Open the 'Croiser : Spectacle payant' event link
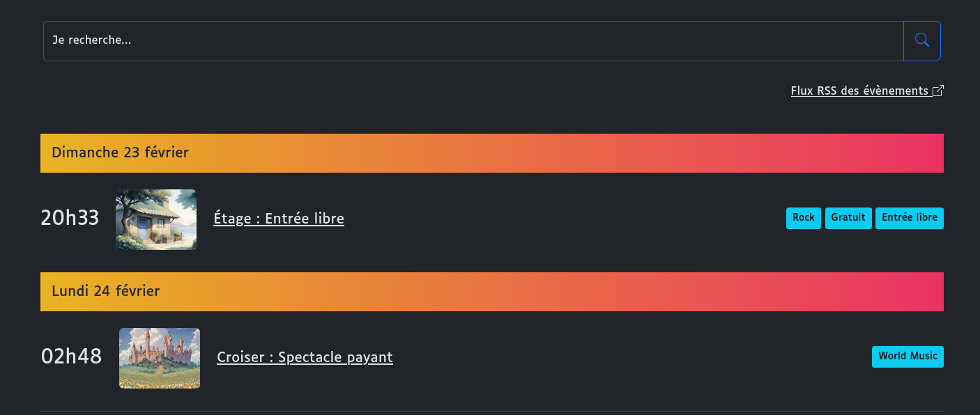This screenshot has height=415, width=980. (x=305, y=357)
